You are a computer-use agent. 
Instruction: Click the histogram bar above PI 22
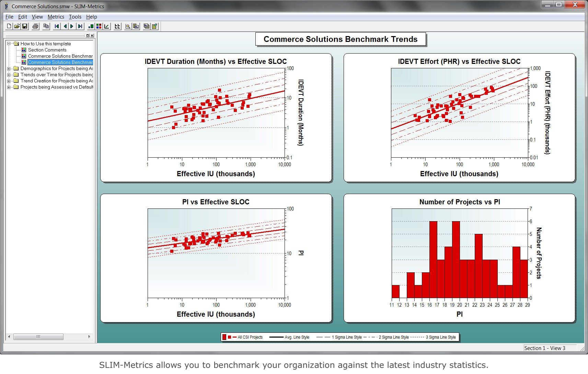click(x=479, y=266)
